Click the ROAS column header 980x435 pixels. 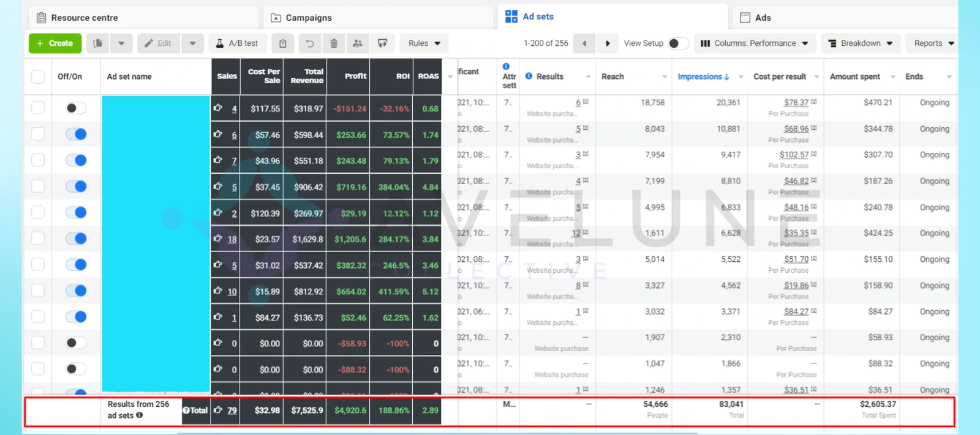[x=428, y=76]
